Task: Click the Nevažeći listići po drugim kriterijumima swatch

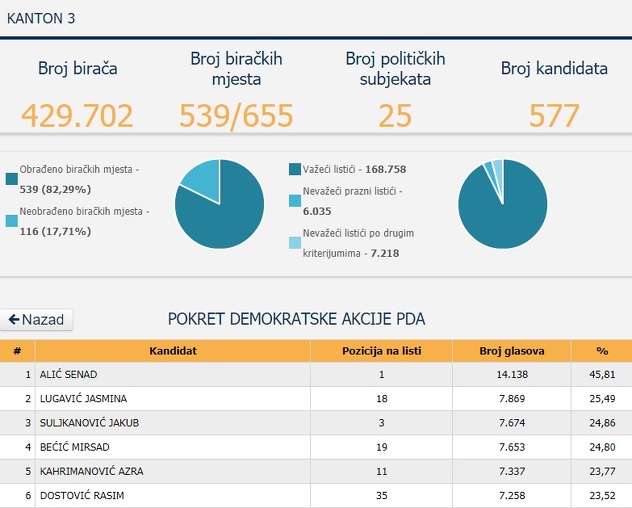Action: [x=295, y=242]
